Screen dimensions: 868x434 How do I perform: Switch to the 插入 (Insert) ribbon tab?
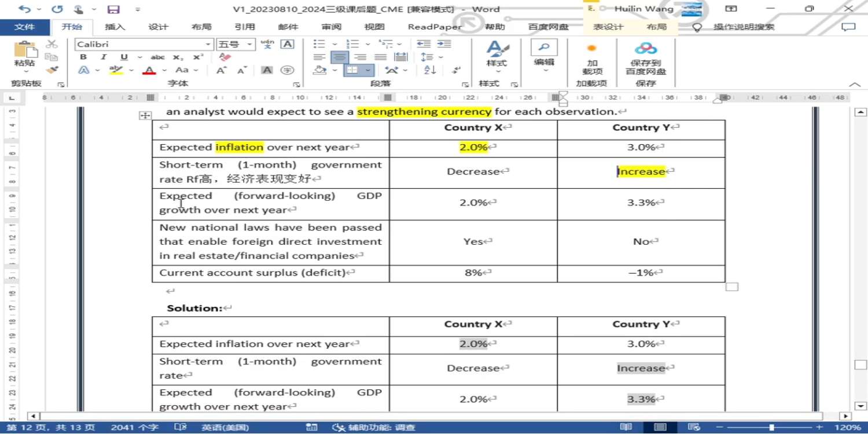click(x=115, y=27)
